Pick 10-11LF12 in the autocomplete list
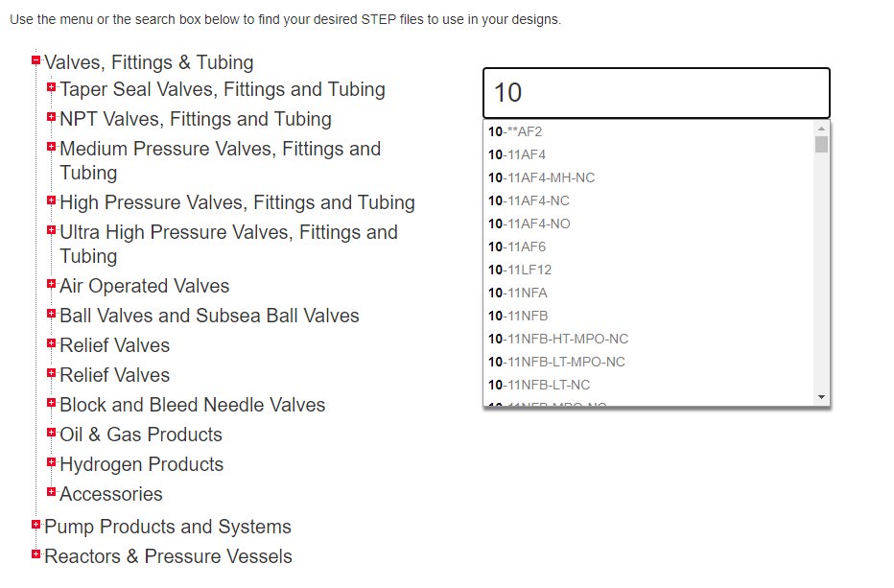The image size is (894, 588). pyautogui.click(x=520, y=270)
